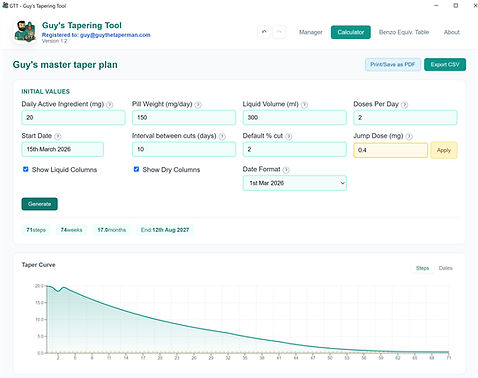Image resolution: width=478 pixels, height=378 pixels.
Task: Open help icon next to Liquid Volume
Action: [x=304, y=105]
